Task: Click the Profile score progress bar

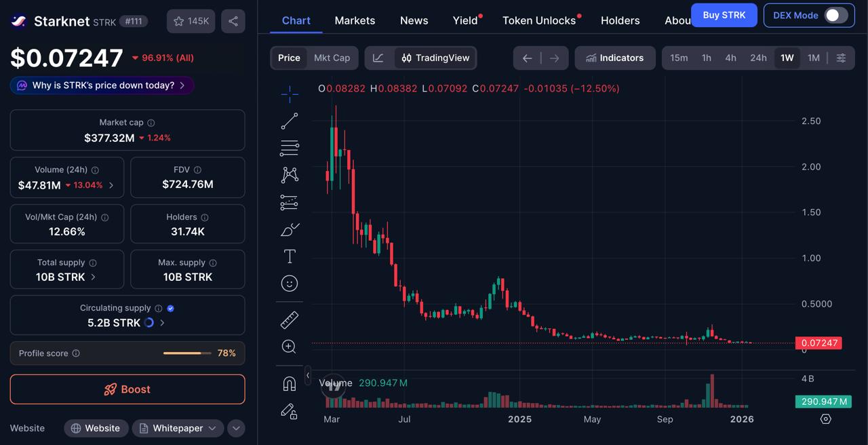Action: pos(187,353)
